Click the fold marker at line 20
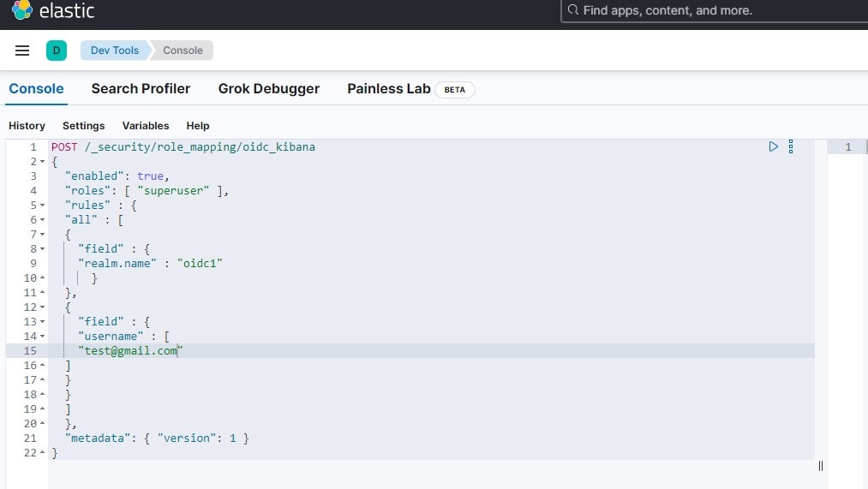The width and height of the screenshot is (868, 489). (x=42, y=423)
